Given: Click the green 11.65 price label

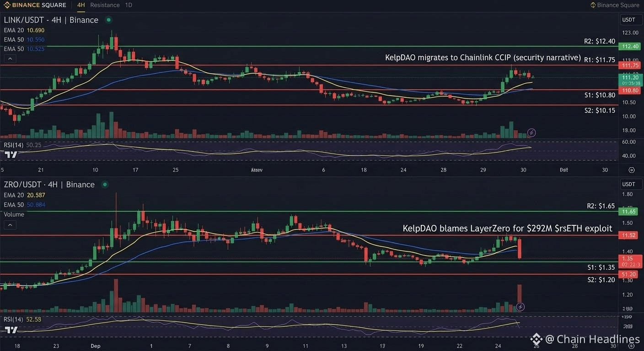Looking at the screenshot, I should [x=628, y=212].
